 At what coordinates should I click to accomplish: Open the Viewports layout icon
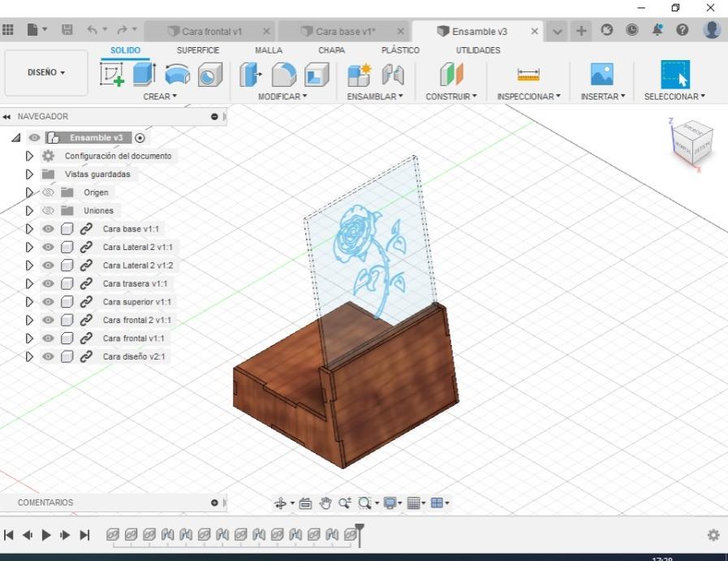pyautogui.click(x=437, y=503)
